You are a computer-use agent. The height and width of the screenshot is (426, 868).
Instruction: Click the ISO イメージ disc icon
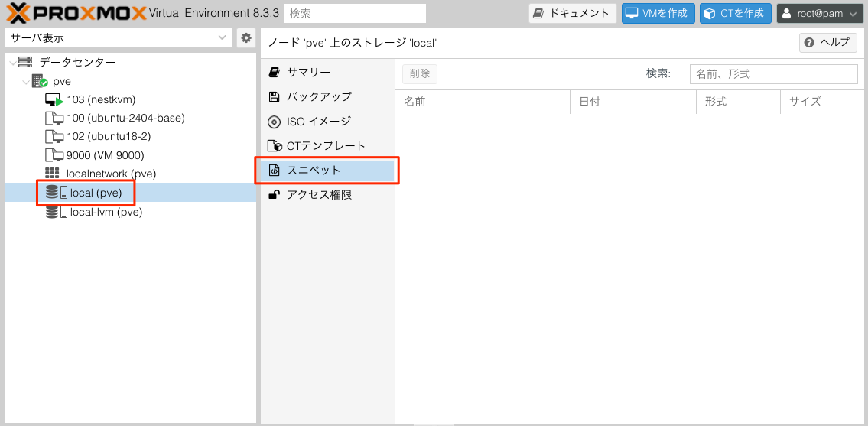274,122
